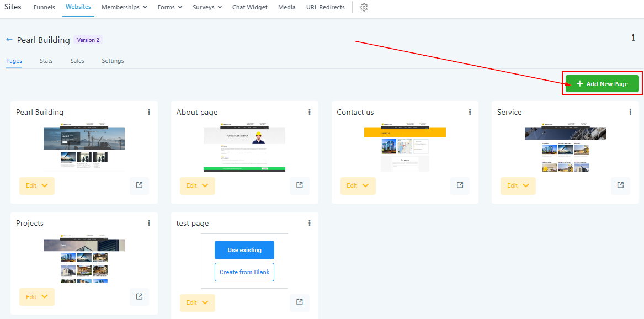Image resolution: width=644 pixels, height=319 pixels.
Task: Open the settings gear icon in top navigation
Action: point(364,8)
